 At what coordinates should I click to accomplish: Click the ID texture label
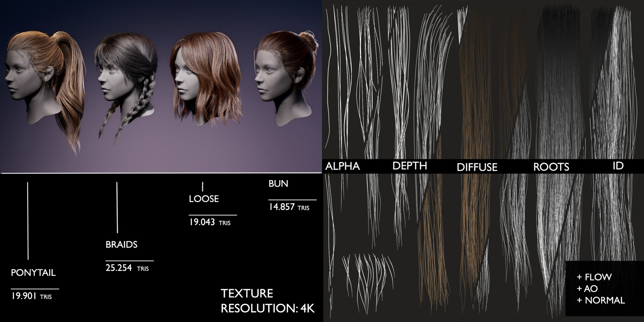point(618,165)
